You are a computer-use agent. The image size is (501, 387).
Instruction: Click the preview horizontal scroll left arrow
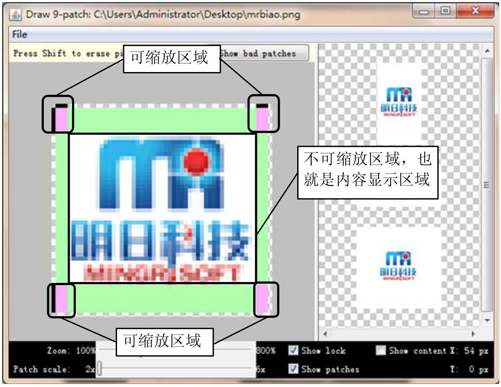coord(325,333)
